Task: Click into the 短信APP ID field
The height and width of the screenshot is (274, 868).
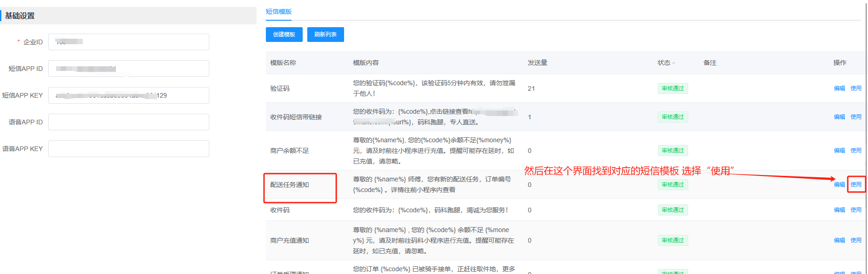Action: tap(129, 69)
